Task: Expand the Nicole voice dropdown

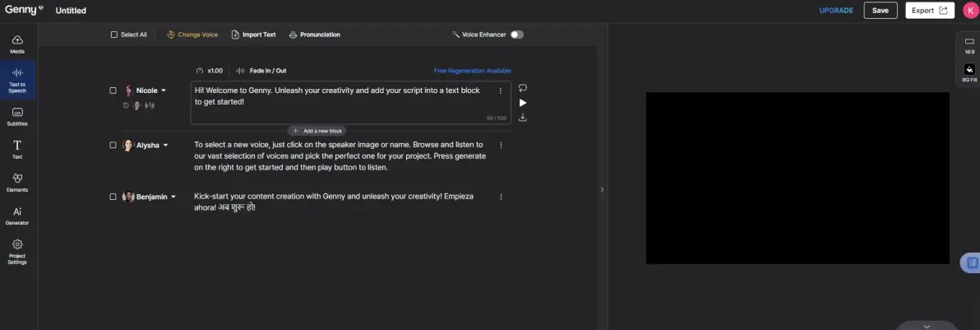Action: click(164, 91)
